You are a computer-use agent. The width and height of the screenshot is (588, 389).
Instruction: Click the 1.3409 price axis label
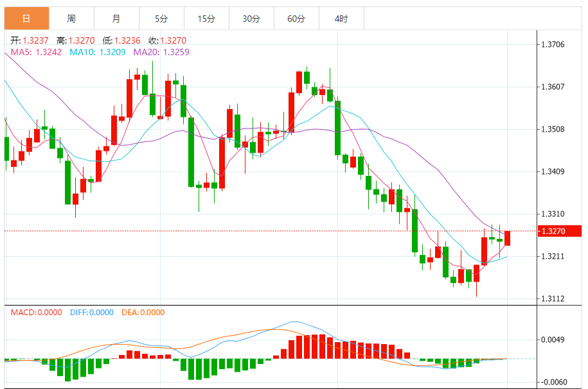(x=553, y=171)
